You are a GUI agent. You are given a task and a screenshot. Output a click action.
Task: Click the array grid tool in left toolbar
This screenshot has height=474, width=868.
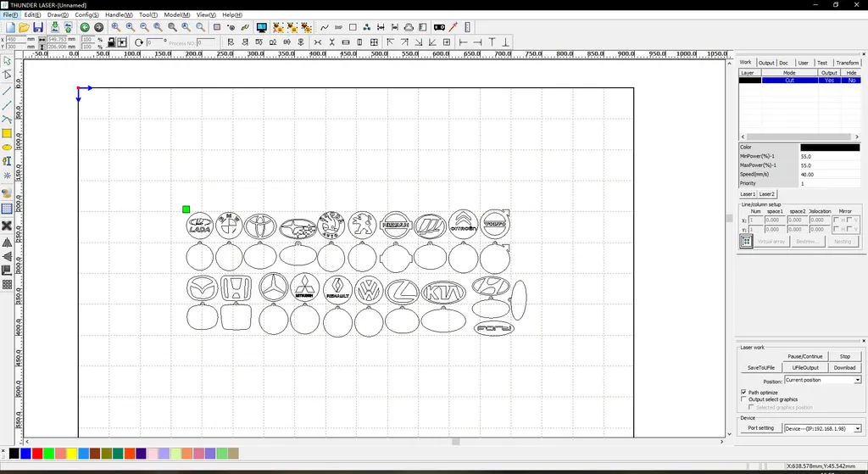(7, 285)
